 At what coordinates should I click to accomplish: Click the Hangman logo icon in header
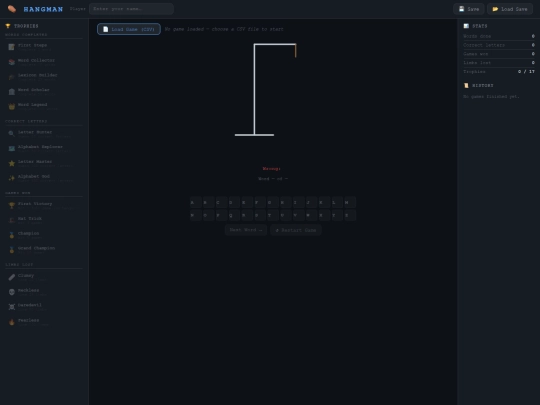click(x=12, y=9)
